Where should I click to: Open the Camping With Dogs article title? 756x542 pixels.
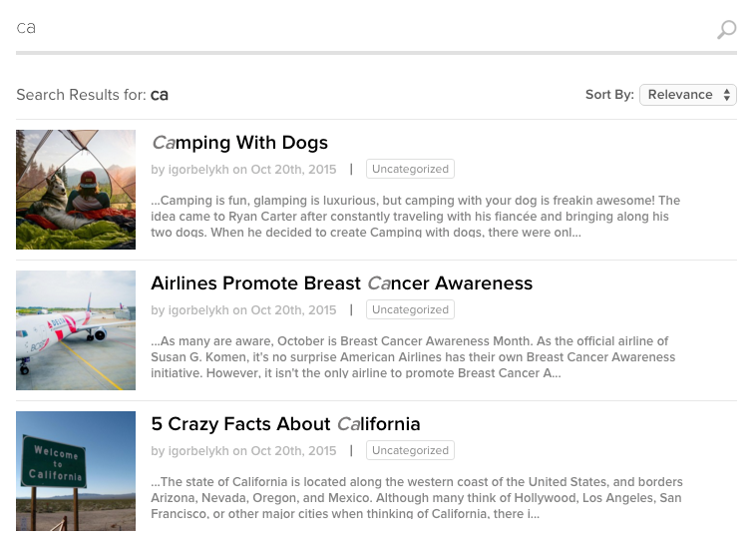click(x=239, y=143)
